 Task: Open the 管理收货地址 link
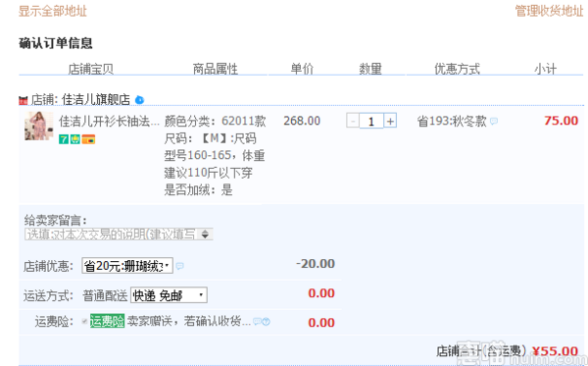coord(549,11)
